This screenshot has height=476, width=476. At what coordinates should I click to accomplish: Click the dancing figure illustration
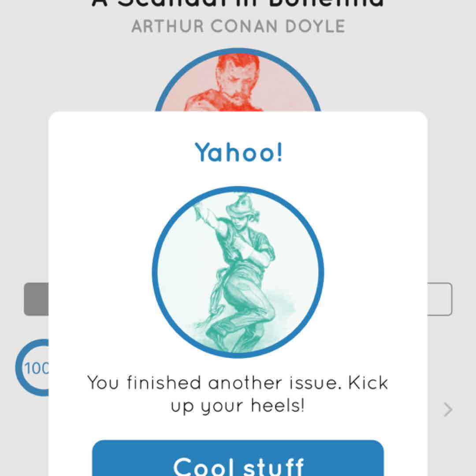coord(238,272)
